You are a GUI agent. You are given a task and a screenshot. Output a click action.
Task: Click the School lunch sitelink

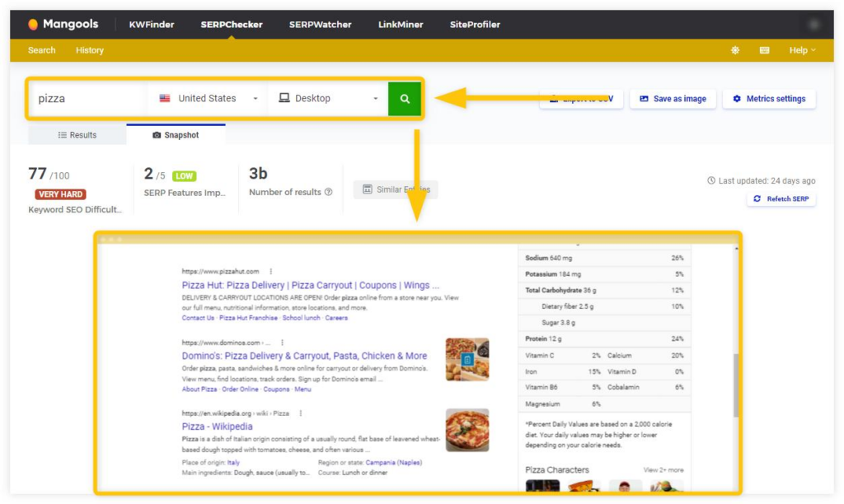coord(301,318)
